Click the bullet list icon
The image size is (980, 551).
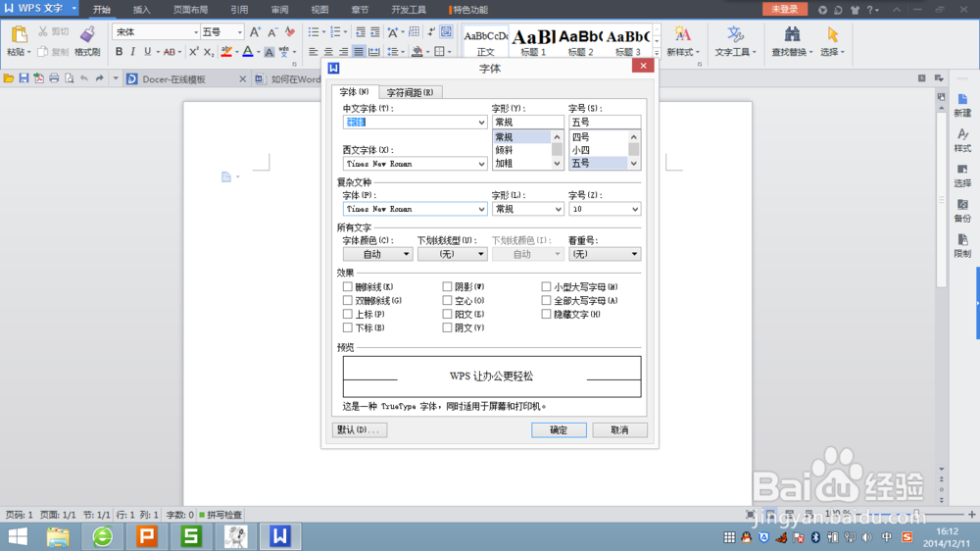click(x=314, y=32)
